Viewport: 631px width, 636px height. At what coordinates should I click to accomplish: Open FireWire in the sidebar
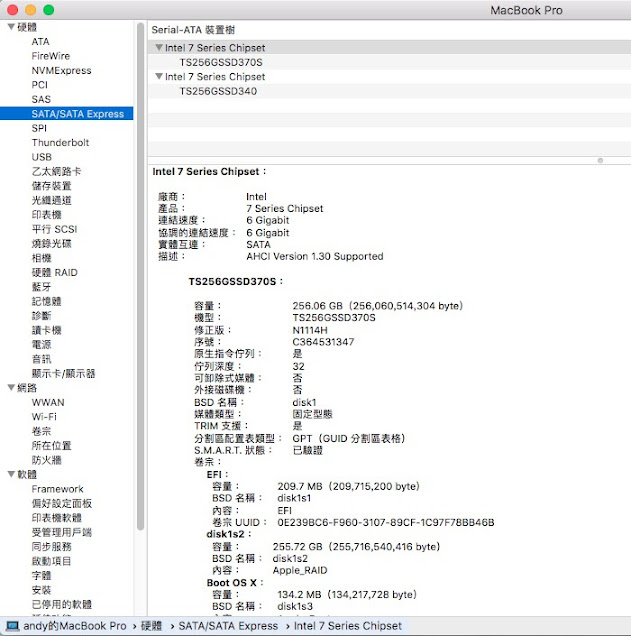(51, 56)
